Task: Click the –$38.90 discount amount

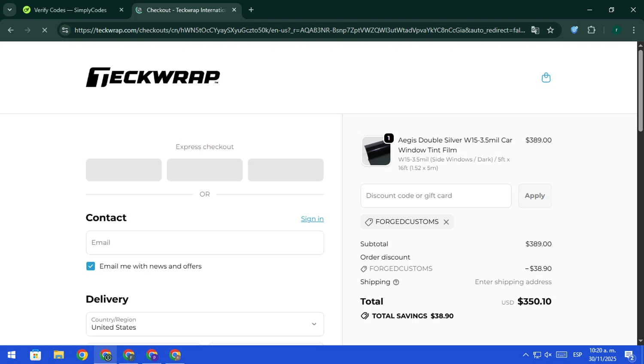Action: (538, 269)
